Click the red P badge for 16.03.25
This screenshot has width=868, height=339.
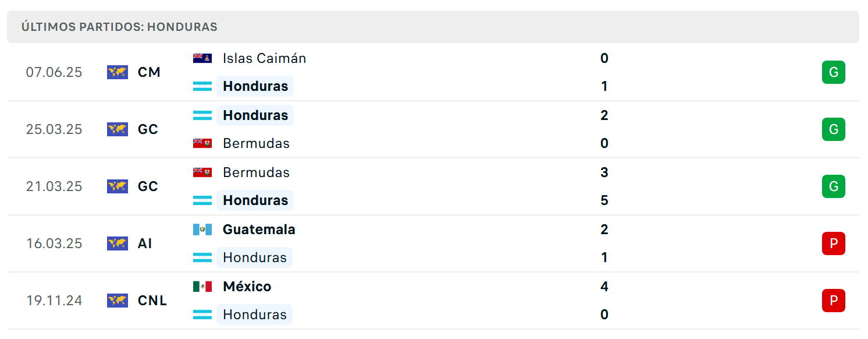(834, 243)
